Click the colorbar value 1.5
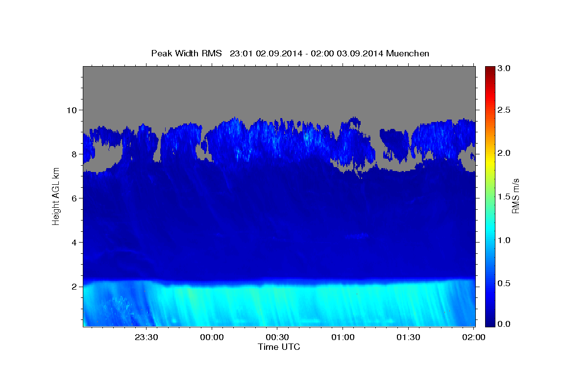Viewport: 588px width, 392px height. 505,196
